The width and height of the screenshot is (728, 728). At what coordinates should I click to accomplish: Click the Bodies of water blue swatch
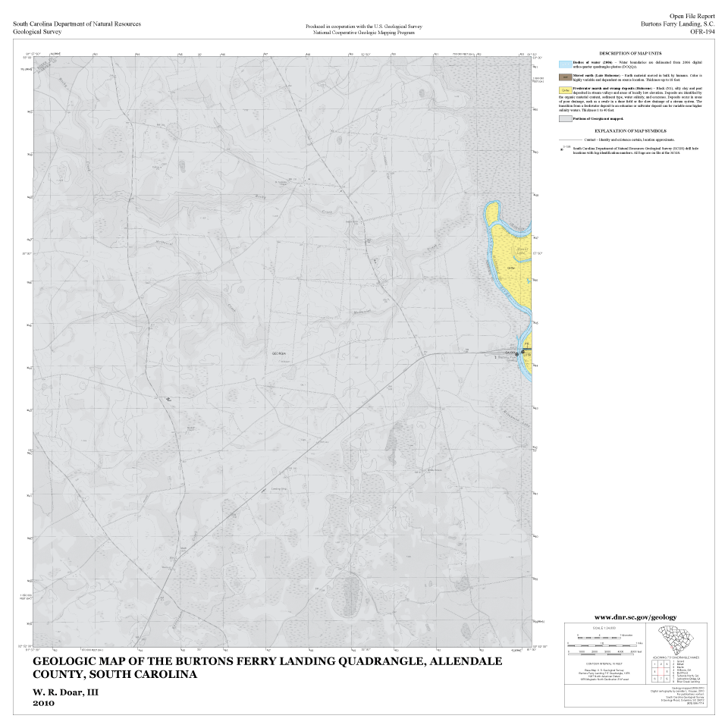565,64
